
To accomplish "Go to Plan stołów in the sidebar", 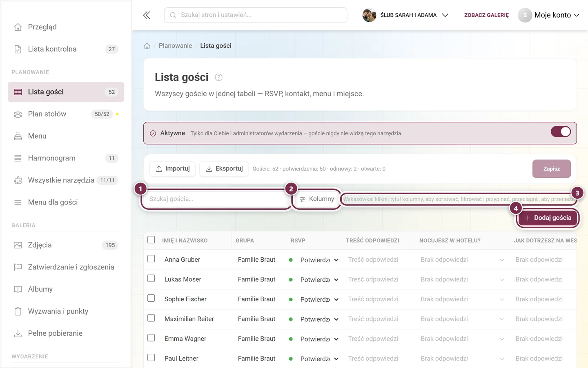I will pos(66,114).
